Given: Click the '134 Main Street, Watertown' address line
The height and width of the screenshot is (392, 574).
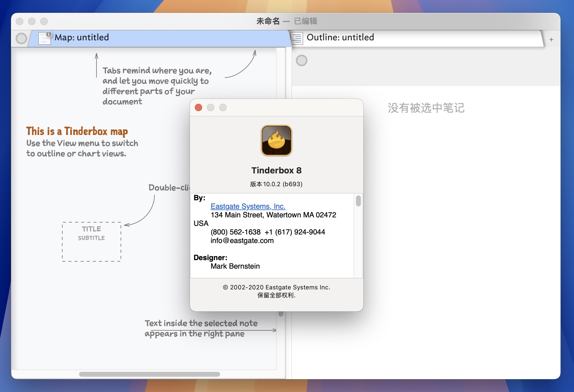Looking at the screenshot, I should pos(273,215).
